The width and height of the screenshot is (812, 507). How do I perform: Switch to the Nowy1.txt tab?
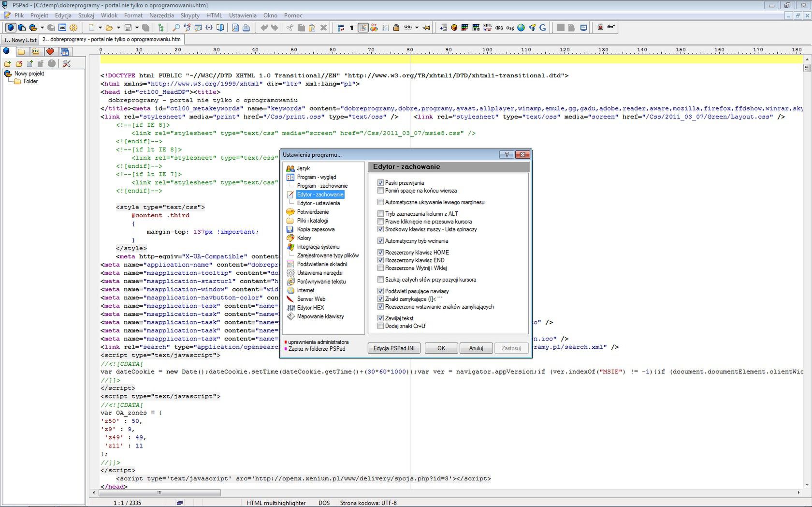(20, 40)
